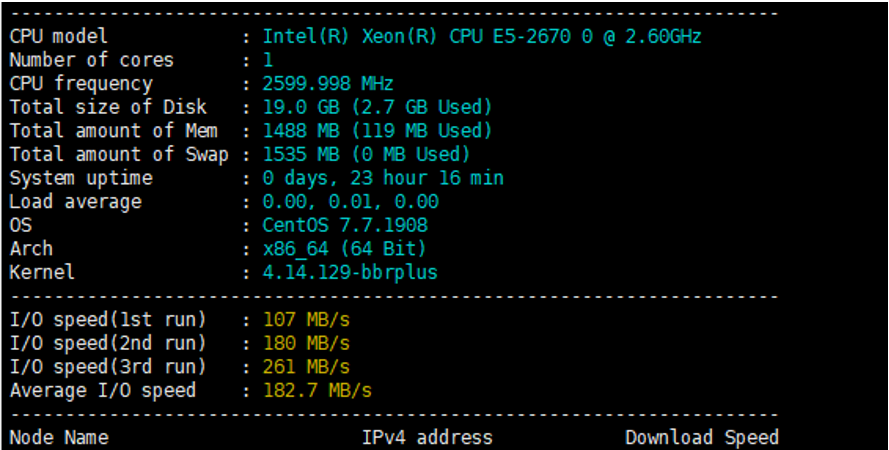
Task: Click the 2599.998 MHz frequency value
Action: [328, 84]
